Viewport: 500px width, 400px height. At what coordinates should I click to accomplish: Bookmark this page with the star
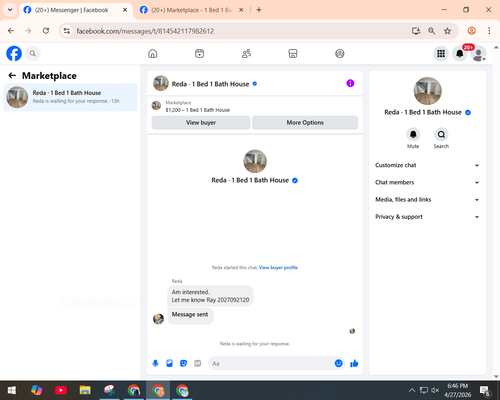coord(447,31)
